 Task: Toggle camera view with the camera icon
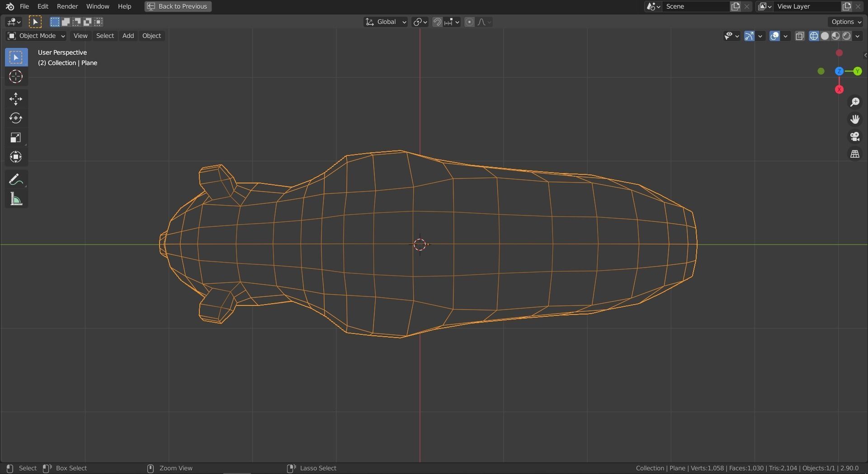coord(854,137)
